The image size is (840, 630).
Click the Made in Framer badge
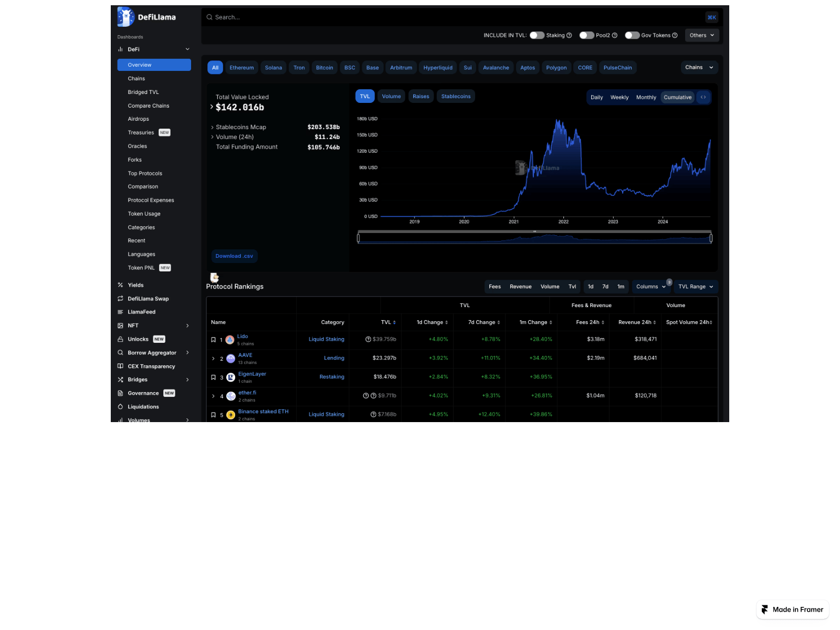[x=793, y=610]
